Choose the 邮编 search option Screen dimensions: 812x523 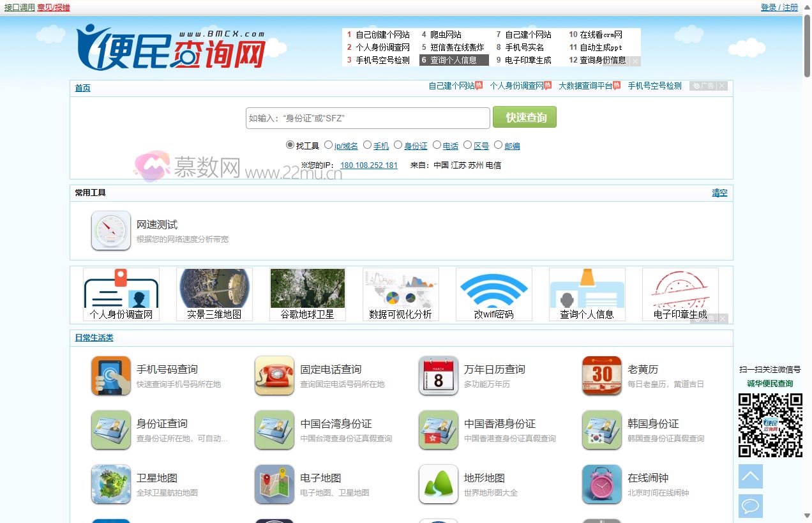pyautogui.click(x=498, y=144)
